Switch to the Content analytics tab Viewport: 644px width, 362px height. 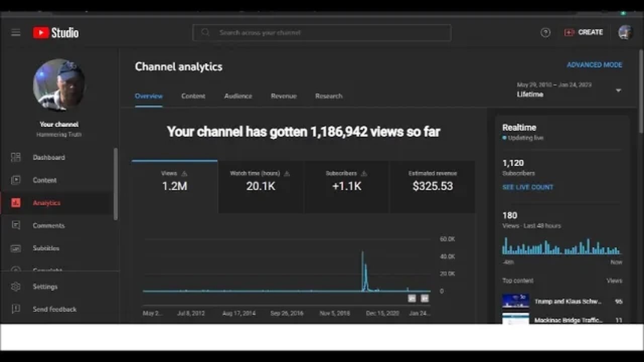click(193, 96)
